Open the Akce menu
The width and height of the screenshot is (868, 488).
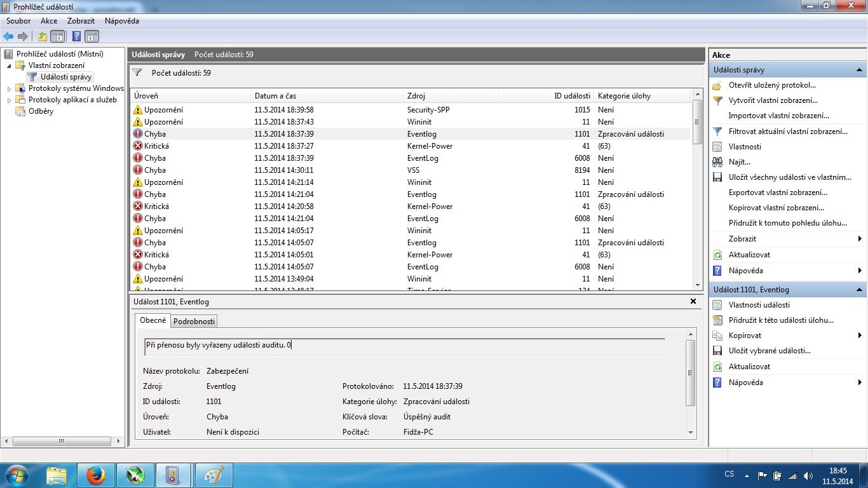[49, 21]
